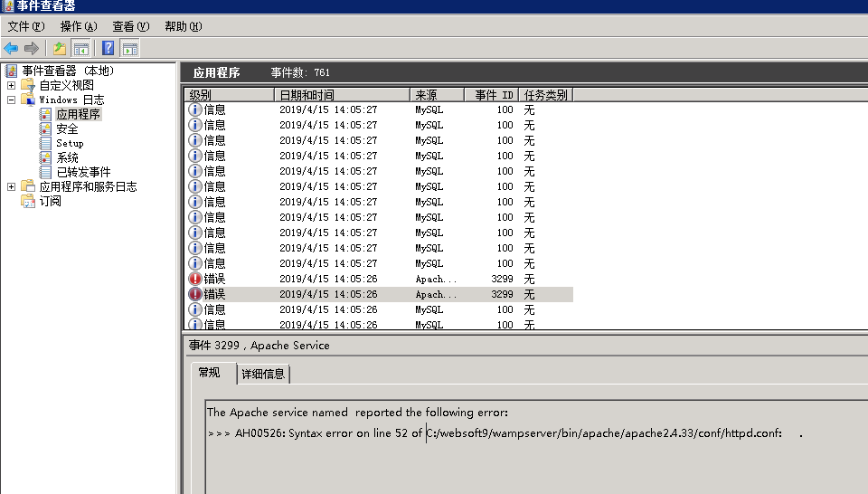Click the Forward arrow toolbar icon
This screenshot has height=494, width=868.
click(x=32, y=49)
